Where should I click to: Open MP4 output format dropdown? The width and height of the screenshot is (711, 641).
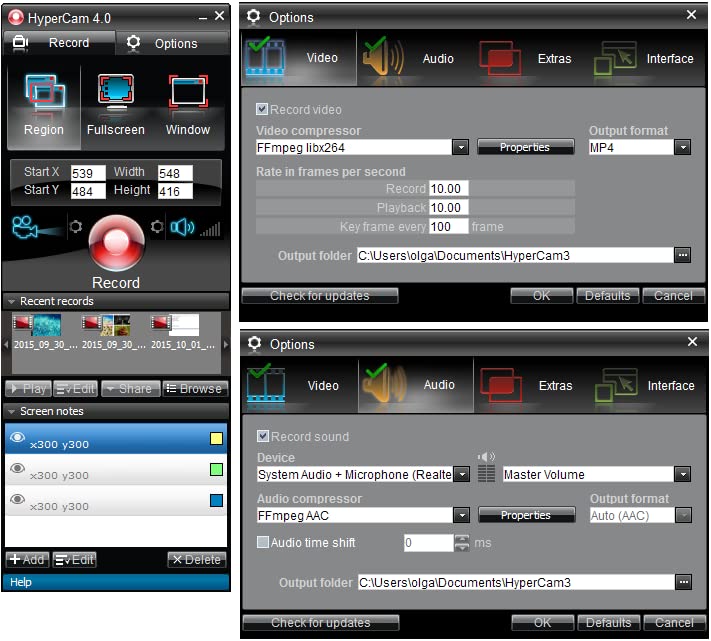point(682,147)
